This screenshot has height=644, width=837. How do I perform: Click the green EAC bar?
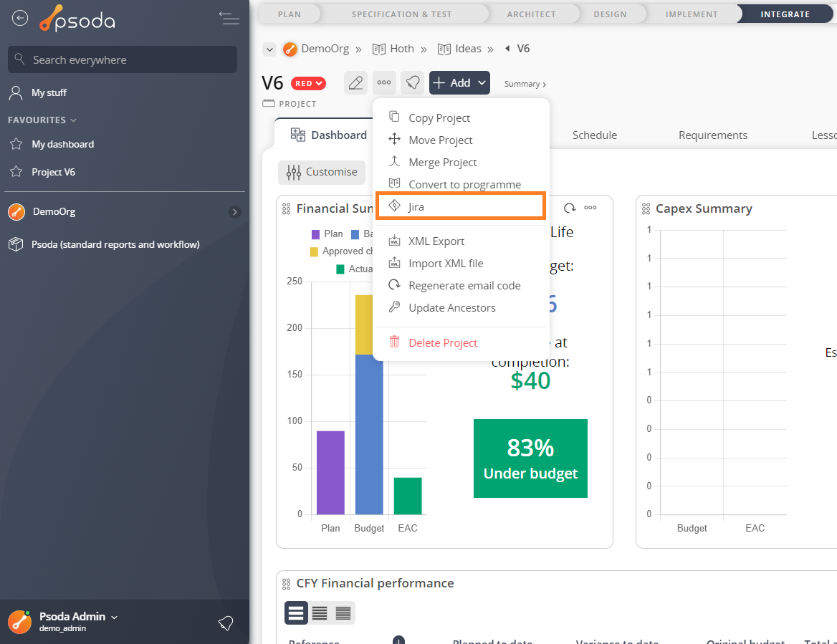point(408,496)
